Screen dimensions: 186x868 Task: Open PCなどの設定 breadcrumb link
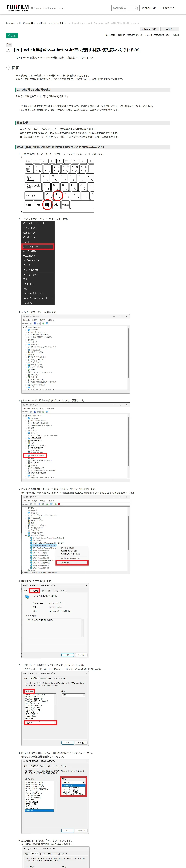click(57, 23)
